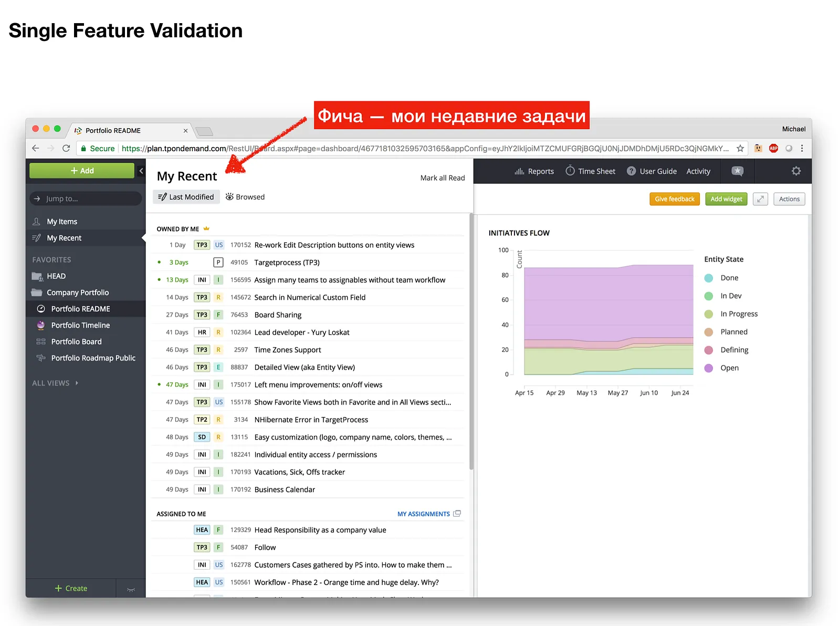Toggle the Planned legend entry
840x626 pixels.
pyautogui.click(x=726, y=332)
